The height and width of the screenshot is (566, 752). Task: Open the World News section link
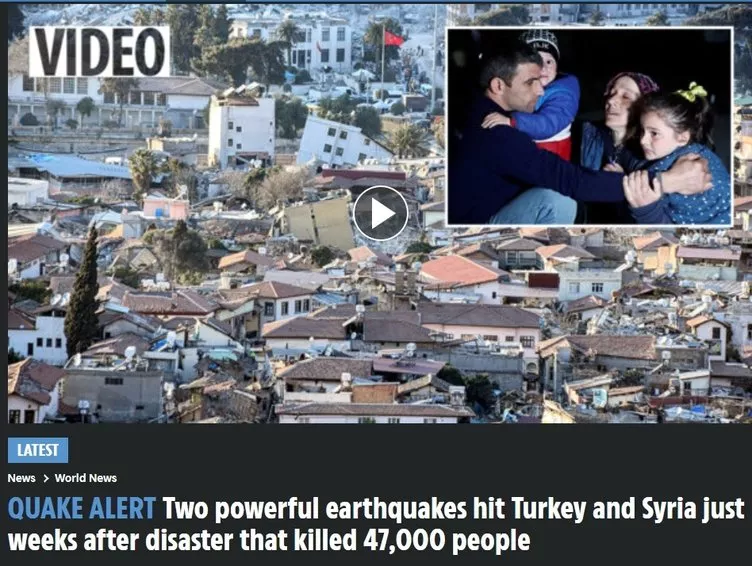tap(86, 478)
